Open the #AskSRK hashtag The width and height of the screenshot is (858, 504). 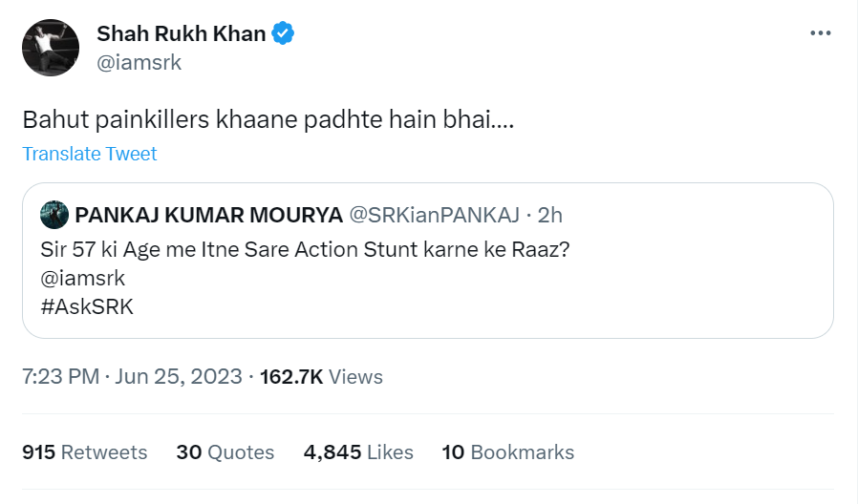[x=86, y=309]
